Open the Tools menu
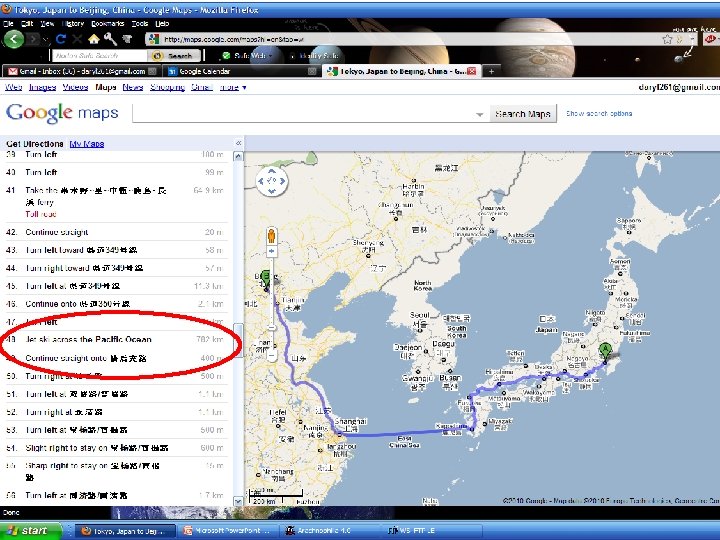The image size is (720, 540). (140, 23)
